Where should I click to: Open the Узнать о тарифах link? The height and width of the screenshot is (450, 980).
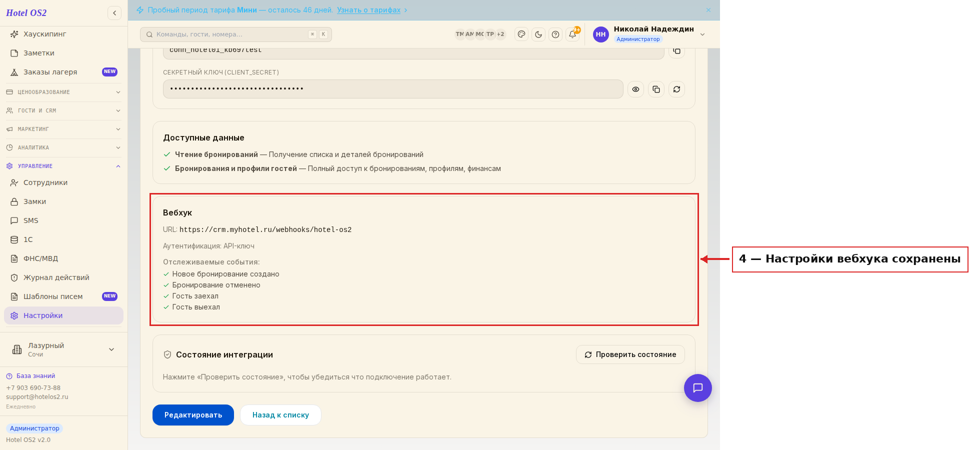[368, 10]
